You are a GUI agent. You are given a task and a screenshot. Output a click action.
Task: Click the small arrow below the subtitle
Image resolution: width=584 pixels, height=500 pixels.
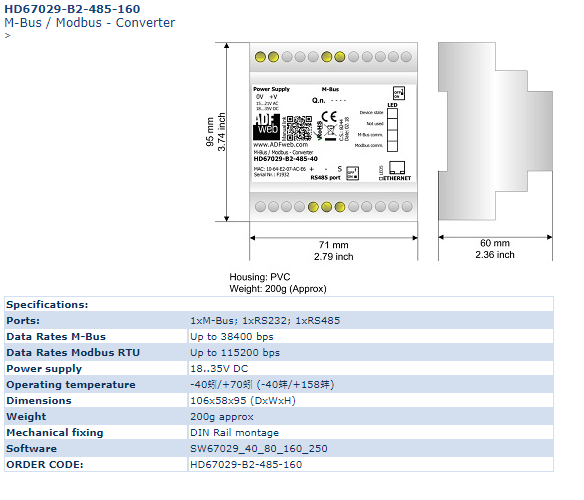pos(7,36)
